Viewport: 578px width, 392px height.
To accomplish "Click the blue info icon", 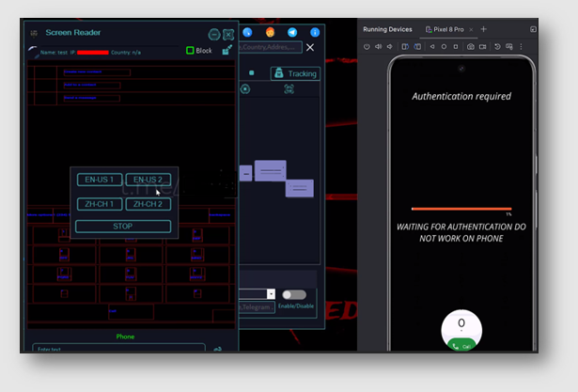I will pyautogui.click(x=314, y=33).
